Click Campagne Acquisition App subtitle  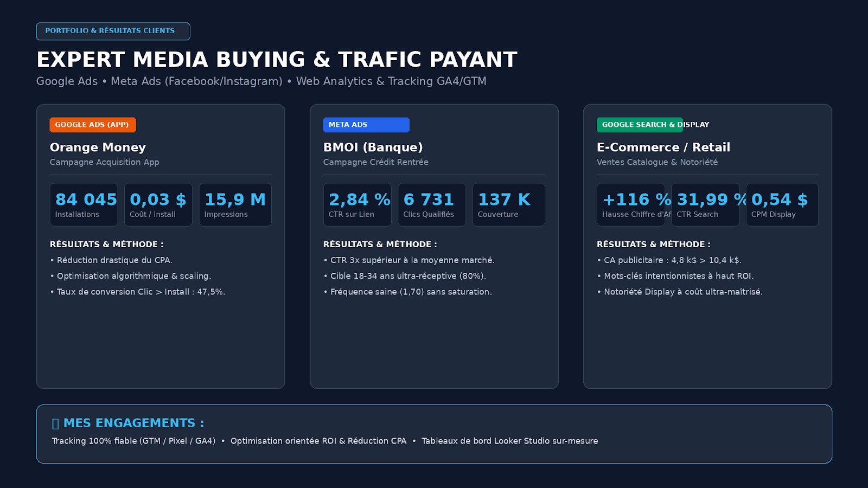[x=104, y=162]
